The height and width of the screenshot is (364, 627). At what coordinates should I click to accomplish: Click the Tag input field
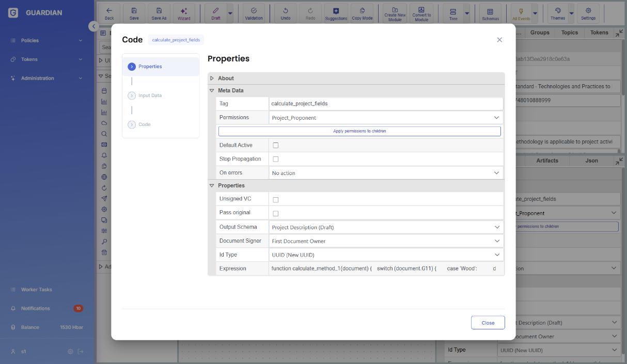[x=386, y=104]
